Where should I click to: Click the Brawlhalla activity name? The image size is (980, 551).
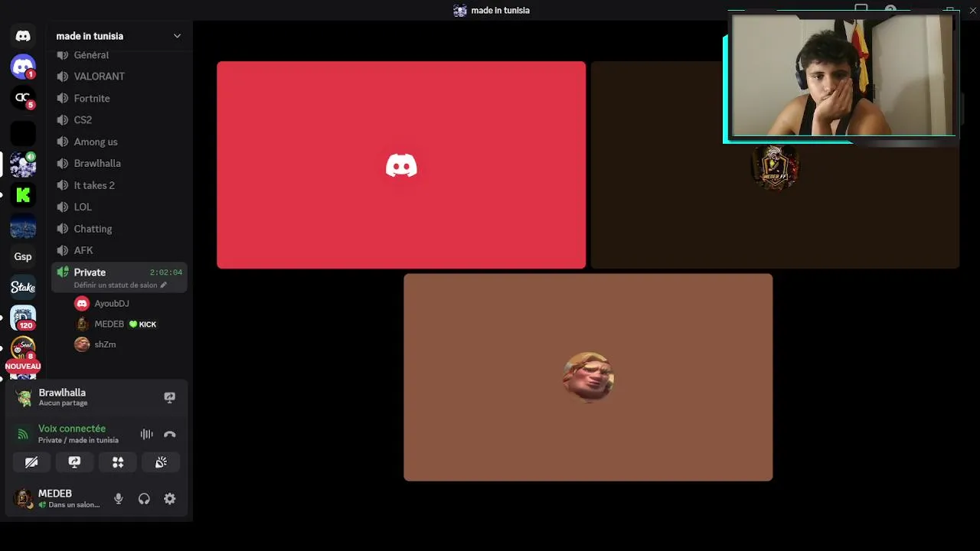click(x=62, y=393)
